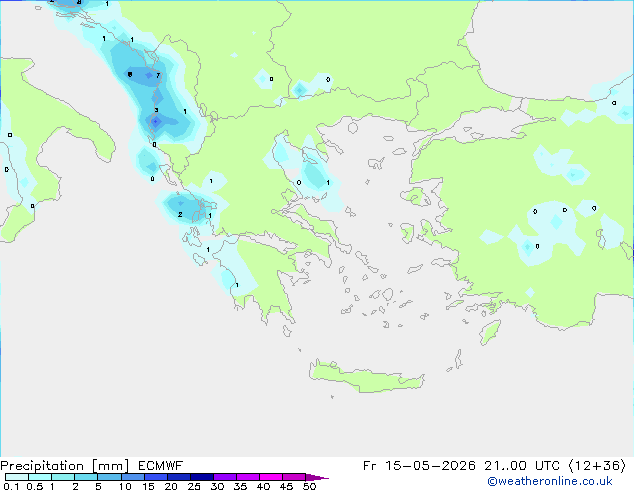
Task: Click the "7" precipitation value on map
Action: click(158, 75)
